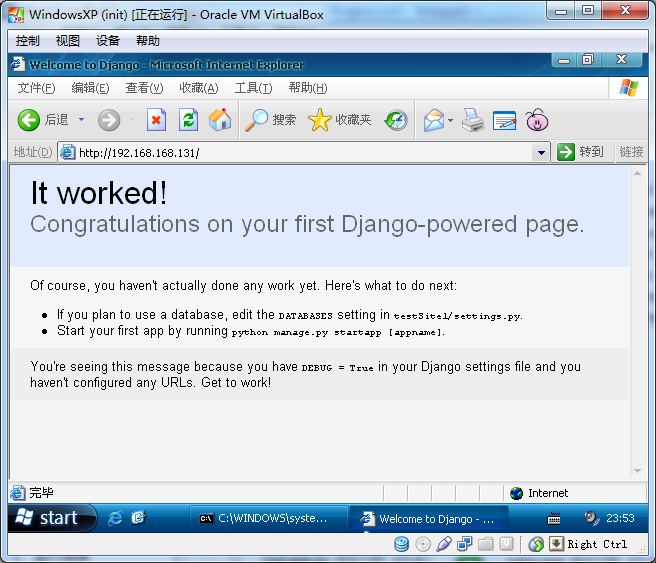Stop page loading with red X icon
The height and width of the screenshot is (563, 656).
(x=156, y=120)
